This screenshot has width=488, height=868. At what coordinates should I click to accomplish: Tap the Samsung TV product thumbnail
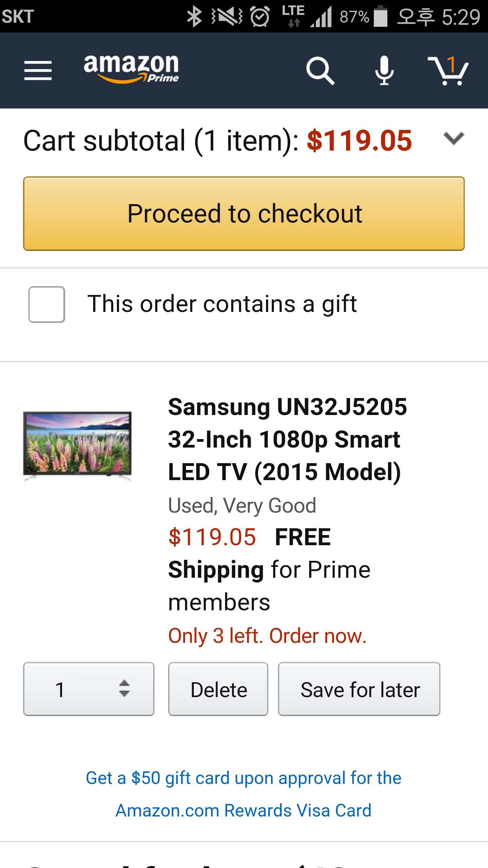77,445
